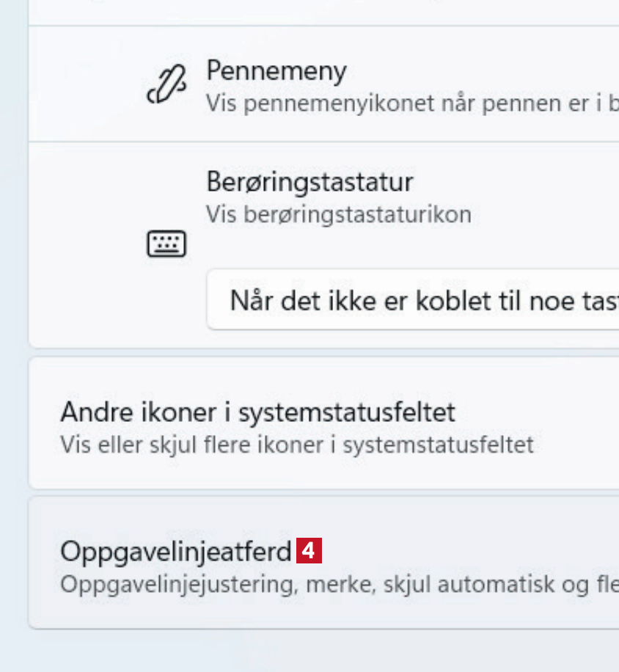This screenshot has height=672, width=619.
Task: Click the partially visible row above Pennemeny
Action: pyautogui.click(x=323, y=12)
